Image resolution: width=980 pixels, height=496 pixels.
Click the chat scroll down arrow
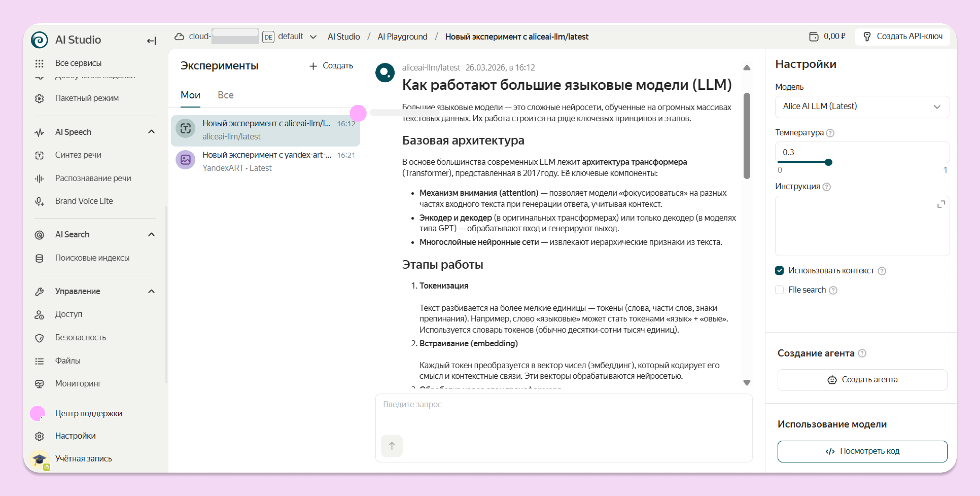(747, 383)
